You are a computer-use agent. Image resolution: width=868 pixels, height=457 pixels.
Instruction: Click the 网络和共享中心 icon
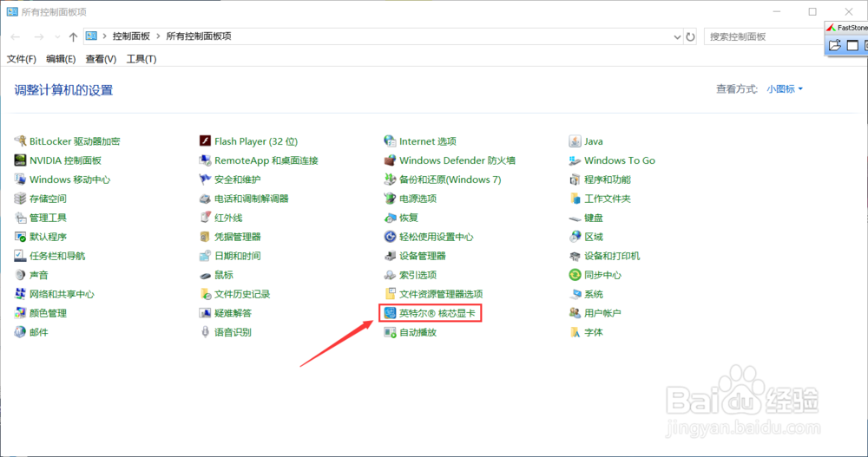(x=21, y=294)
